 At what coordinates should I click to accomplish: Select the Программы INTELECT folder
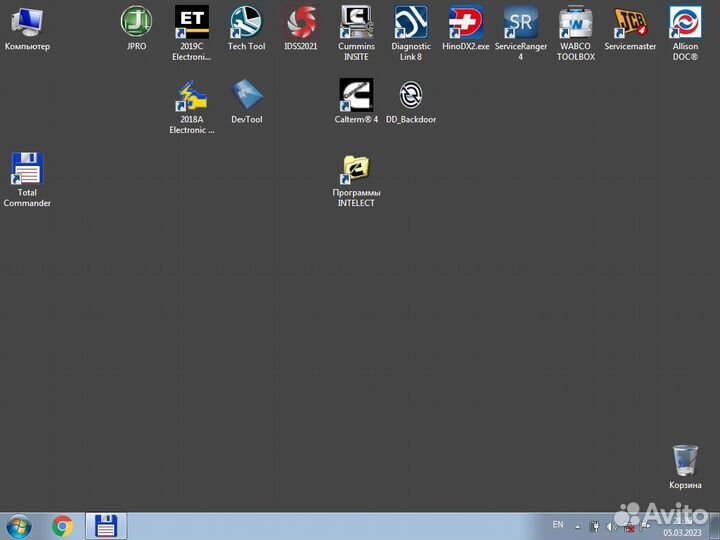[356, 169]
